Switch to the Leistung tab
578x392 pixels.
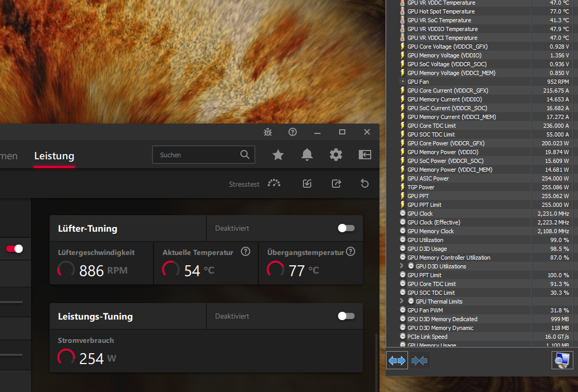coord(54,156)
